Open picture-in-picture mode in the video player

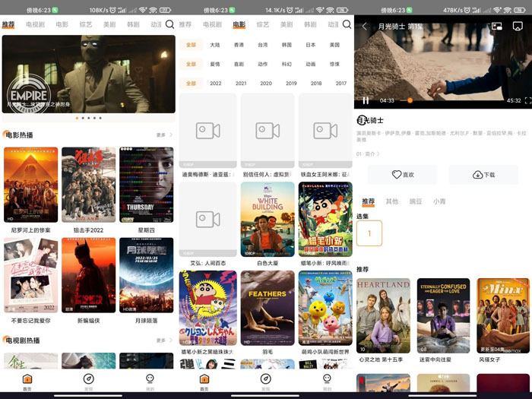(x=497, y=27)
